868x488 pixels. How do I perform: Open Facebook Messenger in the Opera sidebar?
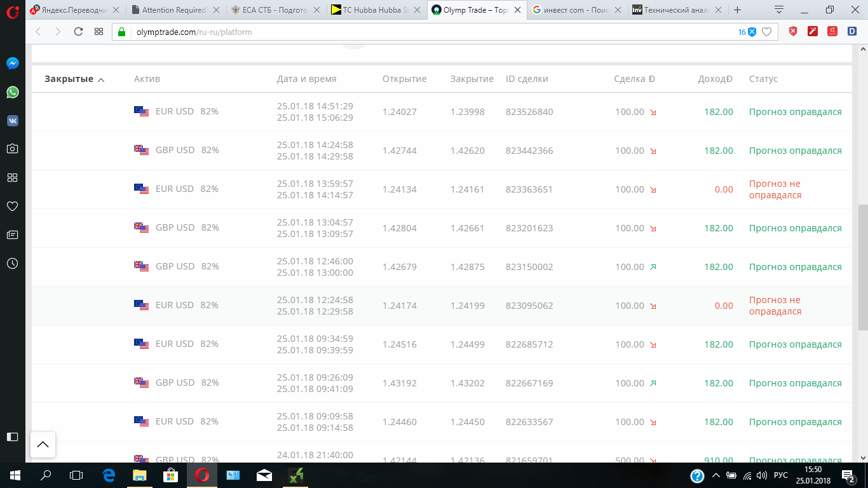point(12,64)
